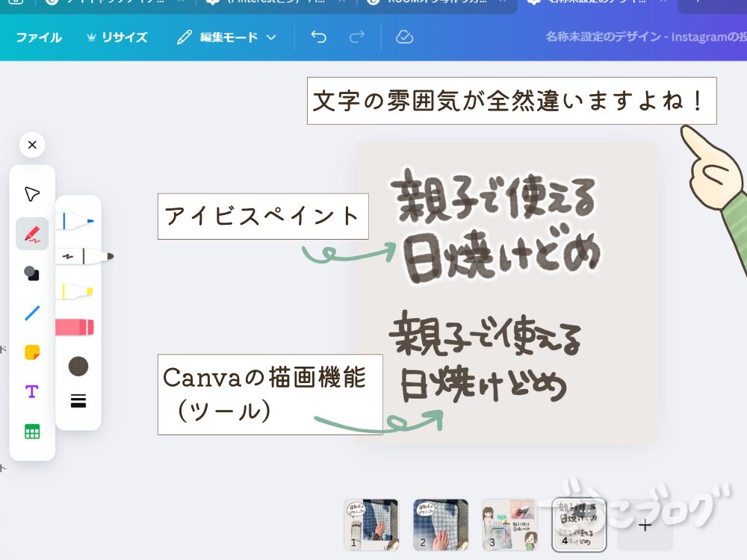Open the リサイズ option
The width and height of the screenshot is (747, 560).
pyautogui.click(x=117, y=37)
